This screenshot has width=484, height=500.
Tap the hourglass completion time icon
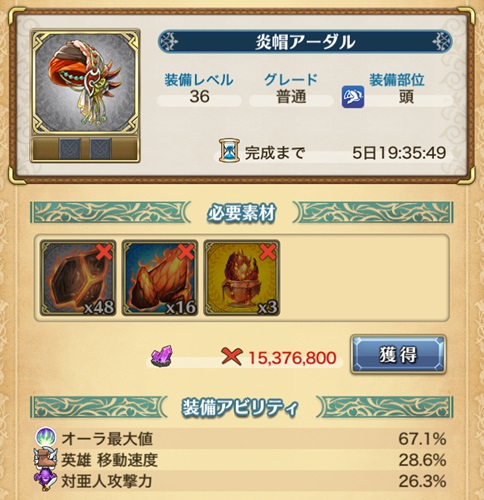(229, 151)
